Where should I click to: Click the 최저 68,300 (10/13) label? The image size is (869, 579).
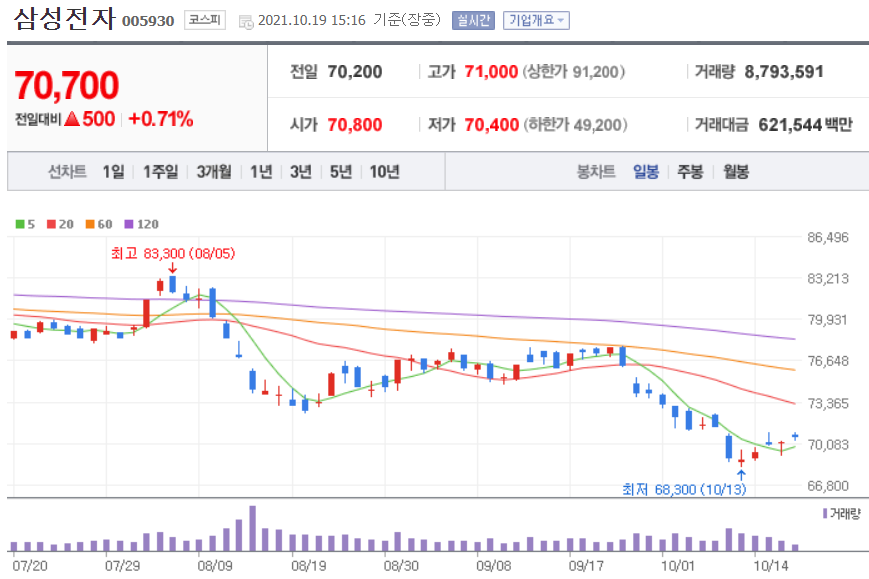click(684, 489)
